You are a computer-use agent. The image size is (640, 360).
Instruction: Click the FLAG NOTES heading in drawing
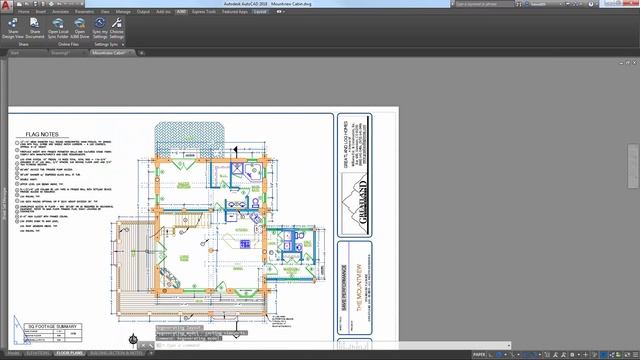tap(42, 134)
